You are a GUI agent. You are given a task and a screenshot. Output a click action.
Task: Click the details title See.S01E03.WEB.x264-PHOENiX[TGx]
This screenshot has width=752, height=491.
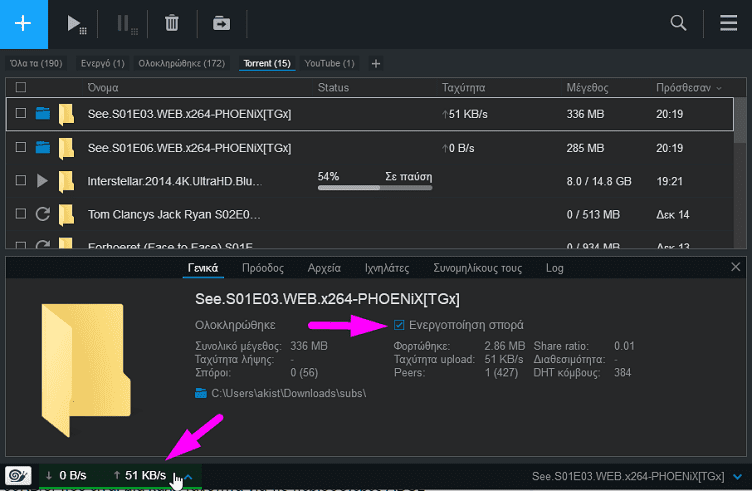point(327,299)
